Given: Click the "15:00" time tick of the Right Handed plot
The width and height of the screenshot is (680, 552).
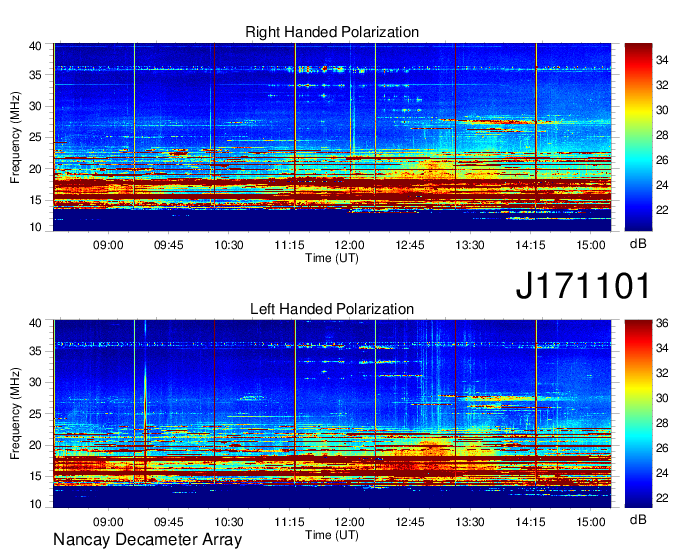Looking at the screenshot, I should pyautogui.click(x=591, y=245).
